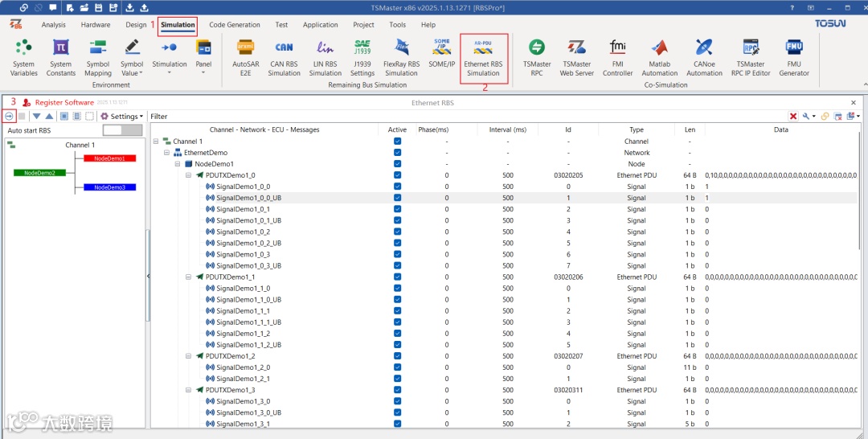Click the orange link icon in RBS toolbar
868x439 pixels.
(x=825, y=117)
